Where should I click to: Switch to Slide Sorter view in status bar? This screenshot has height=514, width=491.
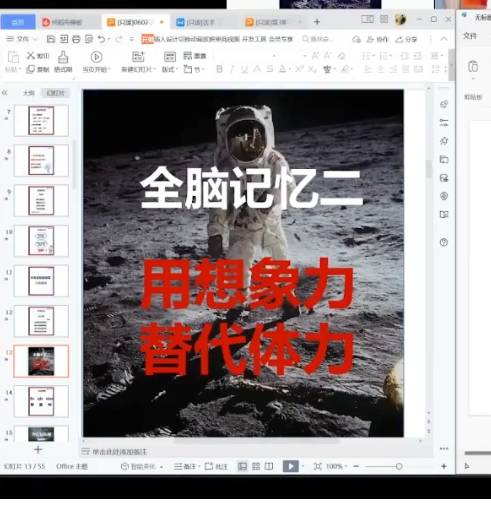256,466
